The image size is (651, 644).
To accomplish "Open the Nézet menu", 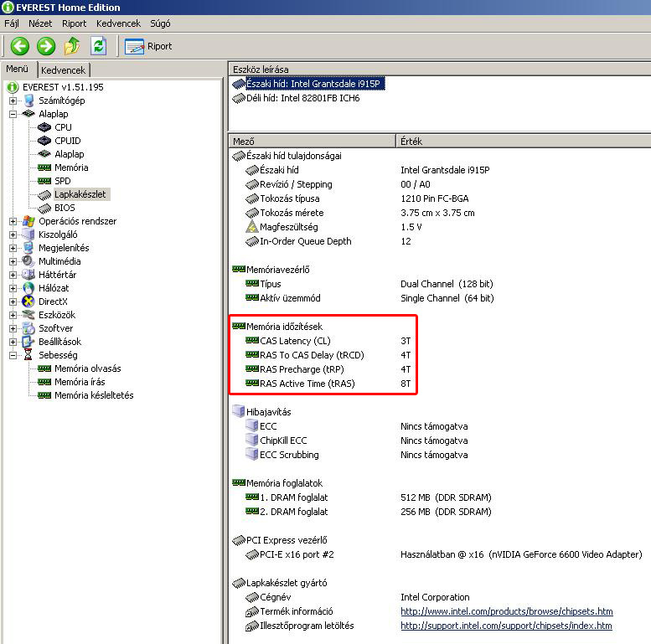I will click(x=40, y=23).
